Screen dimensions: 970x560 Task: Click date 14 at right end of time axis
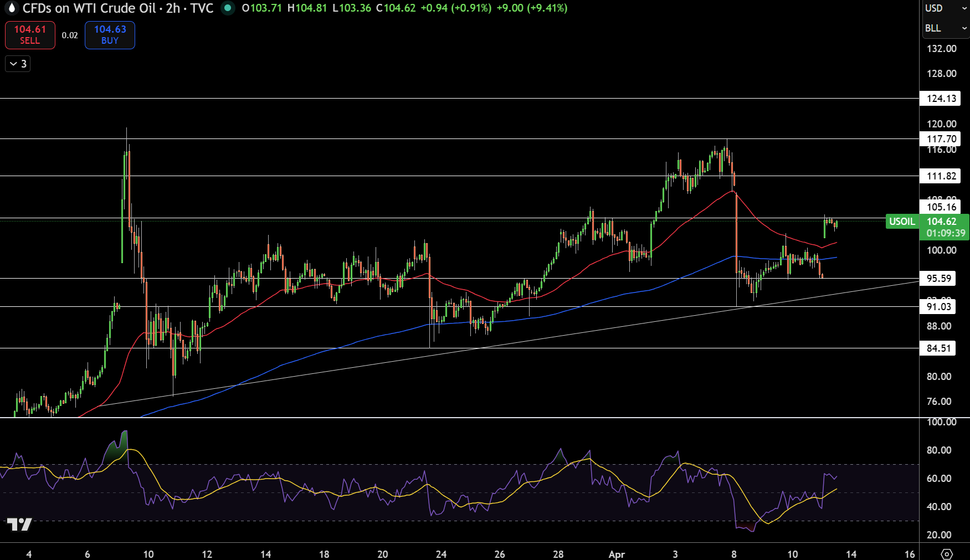tap(851, 554)
